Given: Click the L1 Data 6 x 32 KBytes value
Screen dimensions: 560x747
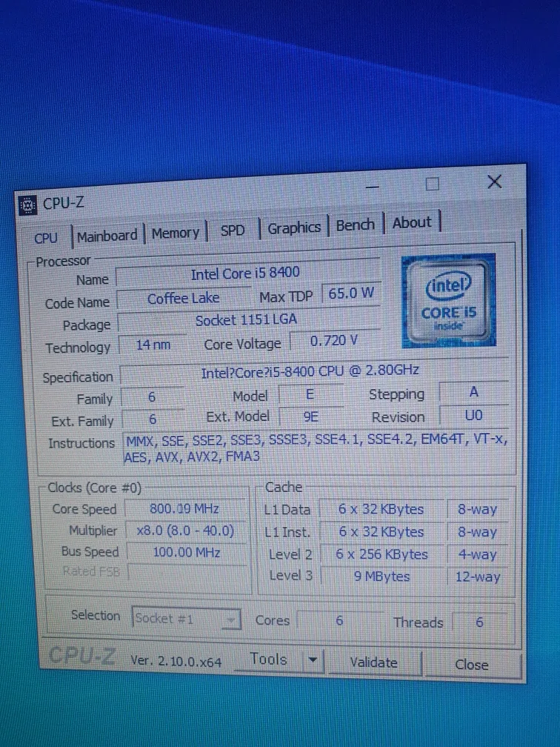Looking at the screenshot, I should pyautogui.click(x=381, y=509).
